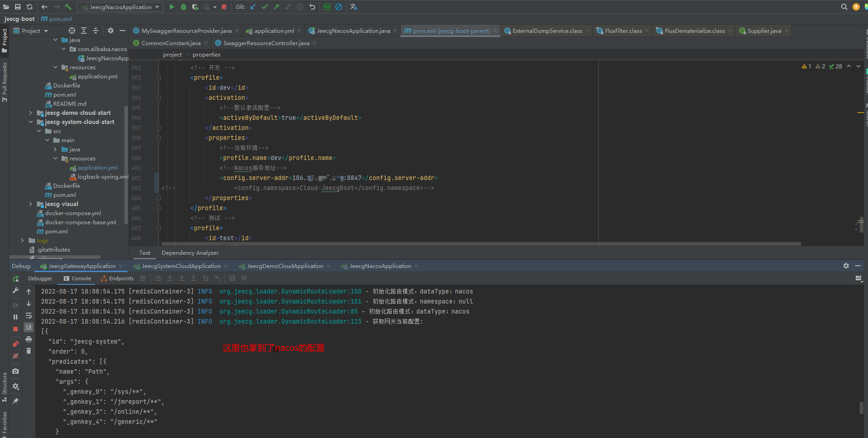Toggle Soft-Wrap in console toolbar
The height and width of the screenshot is (438, 868).
tap(29, 315)
